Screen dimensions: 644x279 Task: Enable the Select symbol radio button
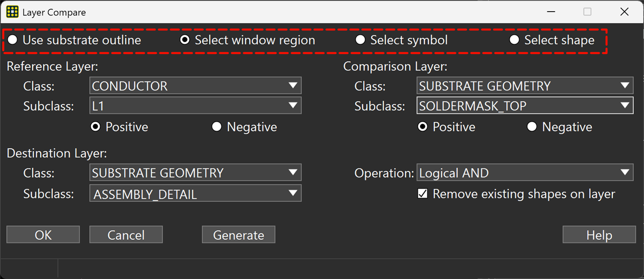click(x=360, y=40)
